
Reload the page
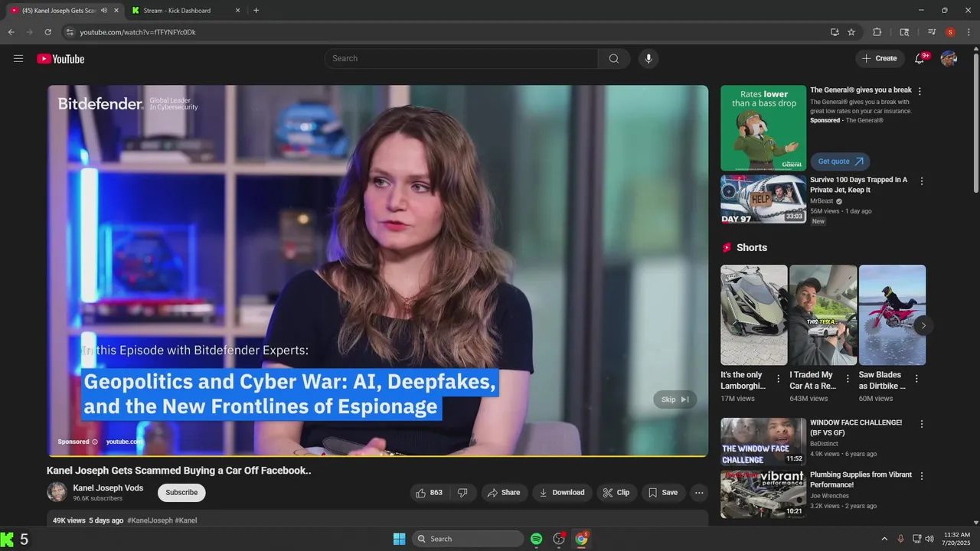(47, 32)
